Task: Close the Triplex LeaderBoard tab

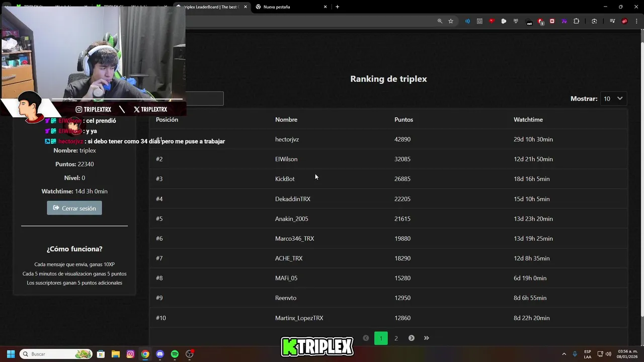Action: [x=246, y=7]
